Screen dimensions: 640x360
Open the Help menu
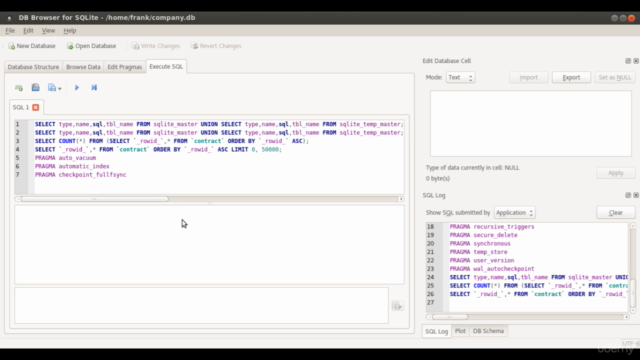70,31
